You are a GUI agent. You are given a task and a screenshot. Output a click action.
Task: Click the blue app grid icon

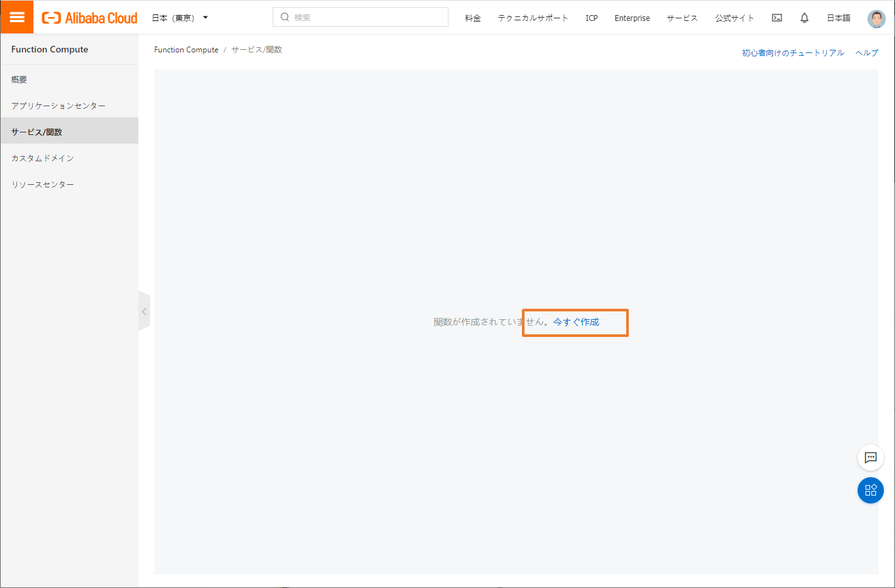870,490
